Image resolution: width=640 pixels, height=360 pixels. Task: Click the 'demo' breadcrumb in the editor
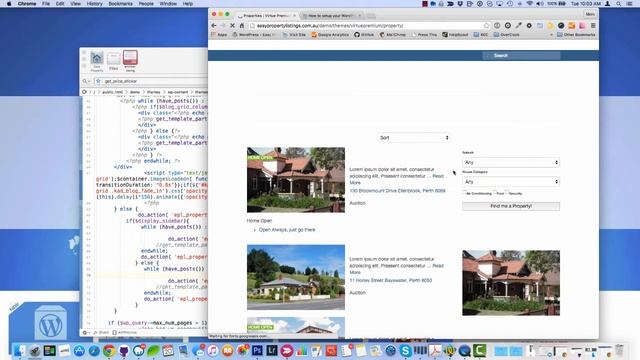[x=135, y=92]
